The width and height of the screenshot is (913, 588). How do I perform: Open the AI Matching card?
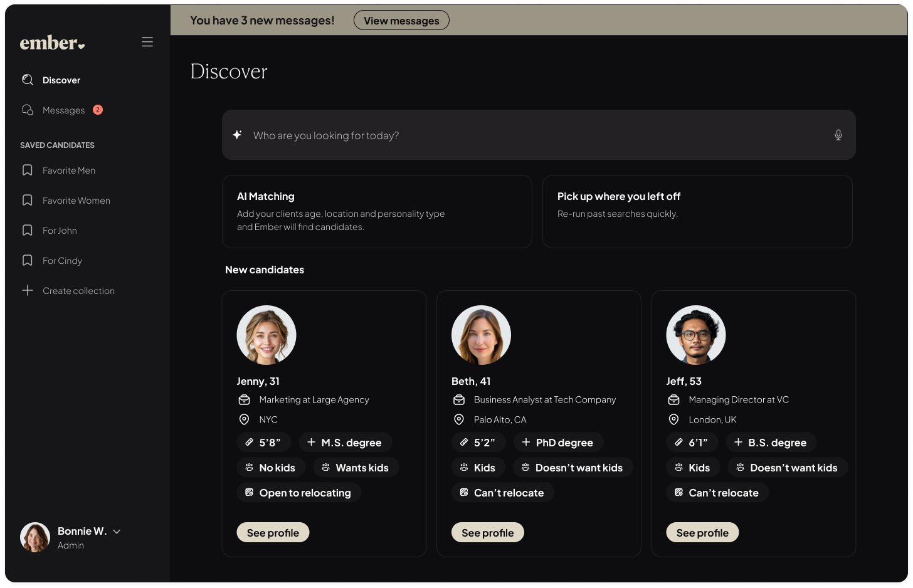click(377, 211)
